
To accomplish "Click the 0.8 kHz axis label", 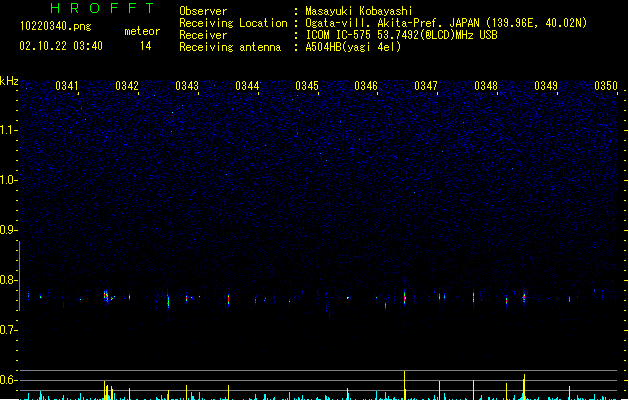I will point(8,280).
